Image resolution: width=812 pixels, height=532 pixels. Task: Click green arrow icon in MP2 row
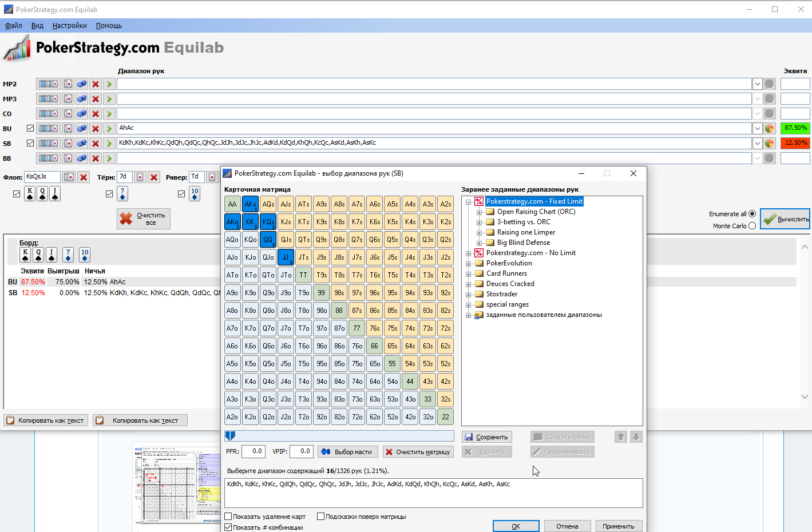(x=109, y=84)
